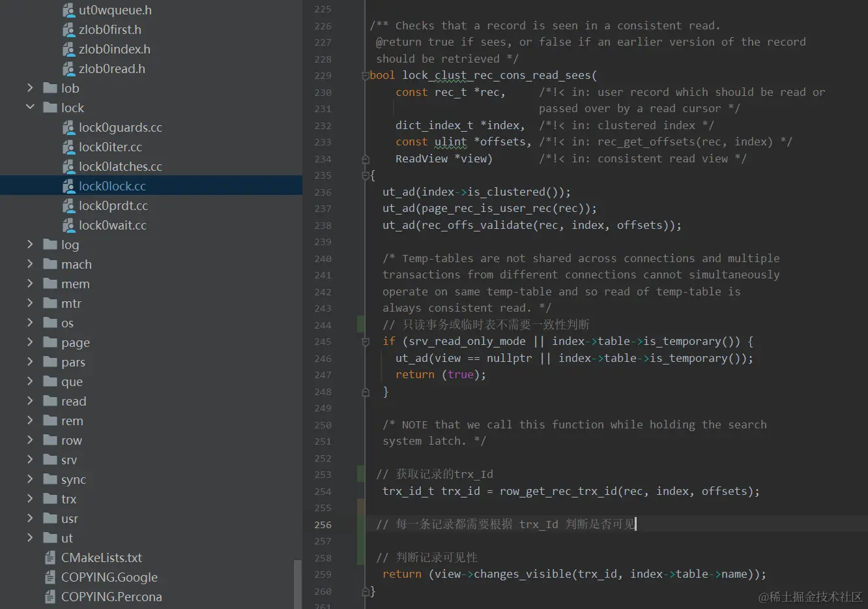The height and width of the screenshot is (609, 868).
Task: Select zlob0index.h in the project tree
Action: pyautogui.click(x=115, y=49)
